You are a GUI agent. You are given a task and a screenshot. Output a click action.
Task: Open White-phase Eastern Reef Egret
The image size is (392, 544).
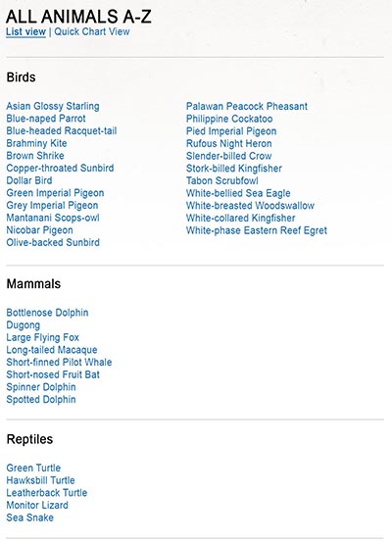[x=257, y=230]
